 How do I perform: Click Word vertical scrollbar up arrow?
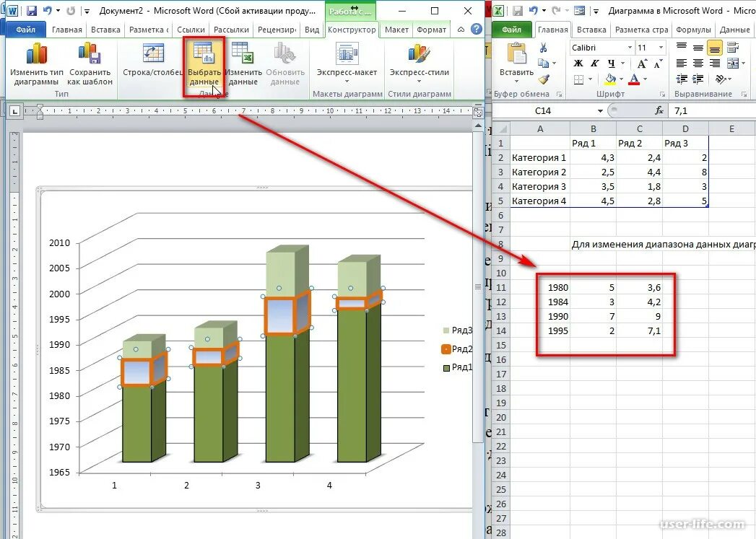[478, 126]
